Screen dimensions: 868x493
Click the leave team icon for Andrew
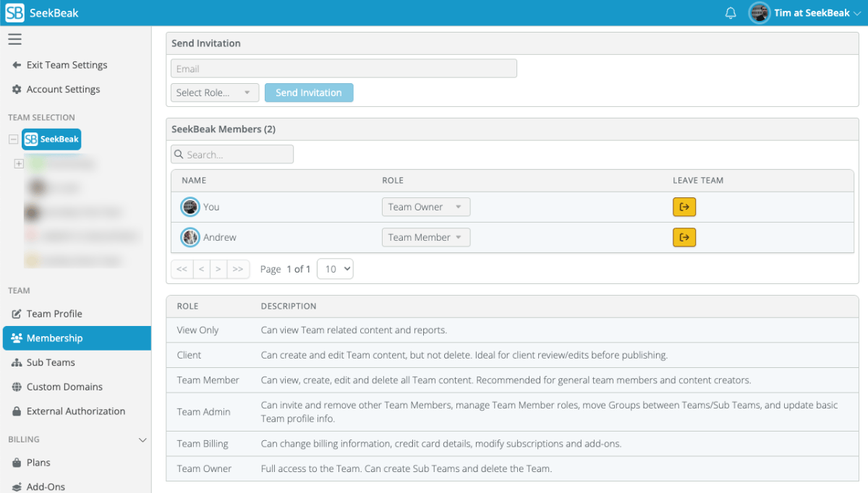pos(684,237)
